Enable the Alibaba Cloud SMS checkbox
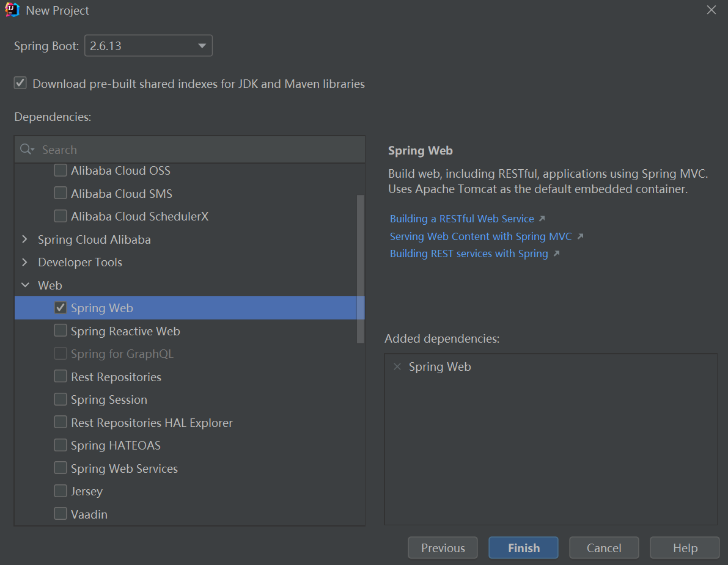Screen dimensions: 728x565 point(61,193)
